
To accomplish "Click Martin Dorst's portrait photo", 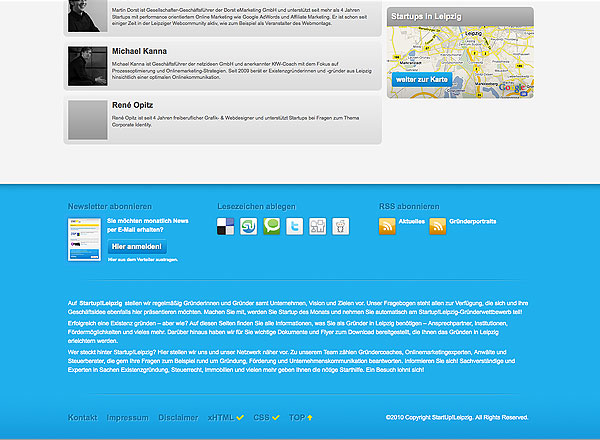I will pos(88,16).
